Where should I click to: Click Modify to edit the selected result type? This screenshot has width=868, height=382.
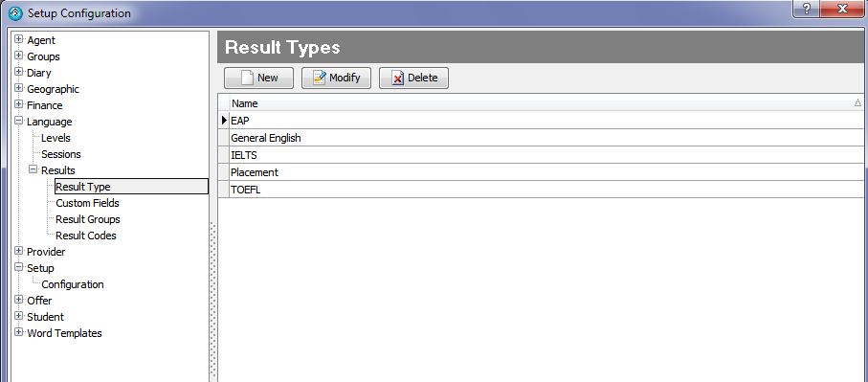point(336,79)
